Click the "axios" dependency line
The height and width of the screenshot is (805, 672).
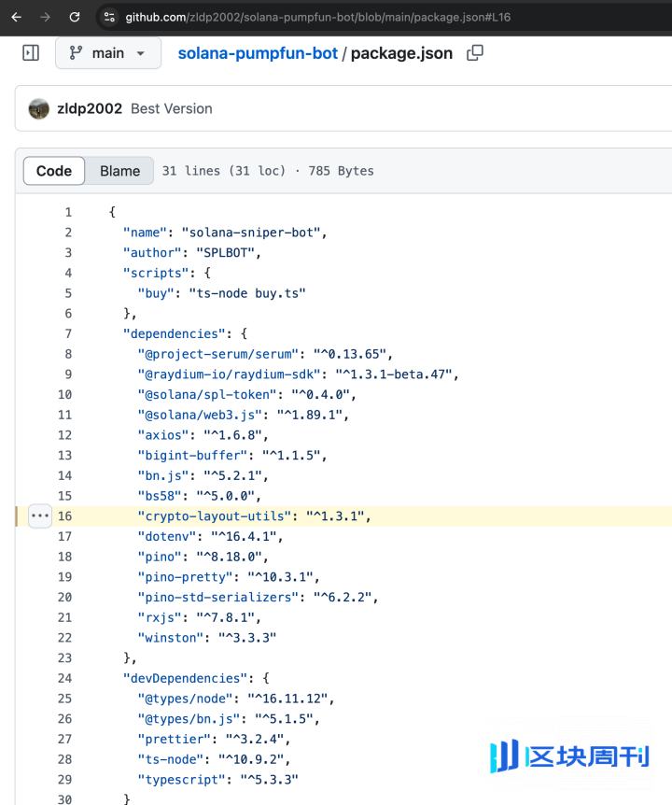tap(203, 435)
